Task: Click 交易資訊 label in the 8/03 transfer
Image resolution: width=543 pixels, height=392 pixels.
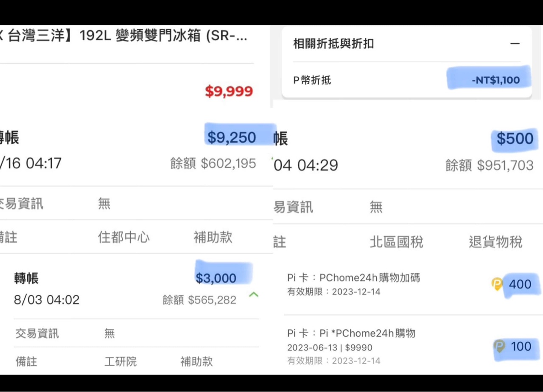Action: pyautogui.click(x=37, y=333)
